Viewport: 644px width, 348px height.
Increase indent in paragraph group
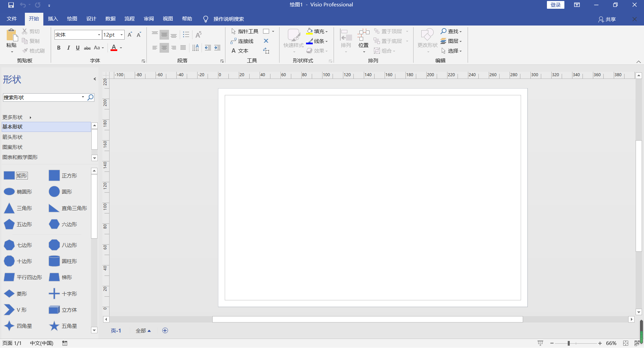tap(217, 48)
